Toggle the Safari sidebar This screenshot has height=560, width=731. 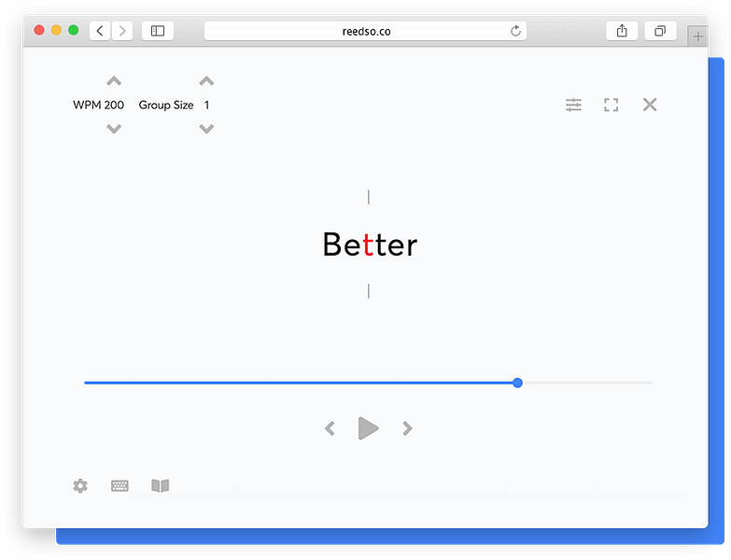click(158, 31)
